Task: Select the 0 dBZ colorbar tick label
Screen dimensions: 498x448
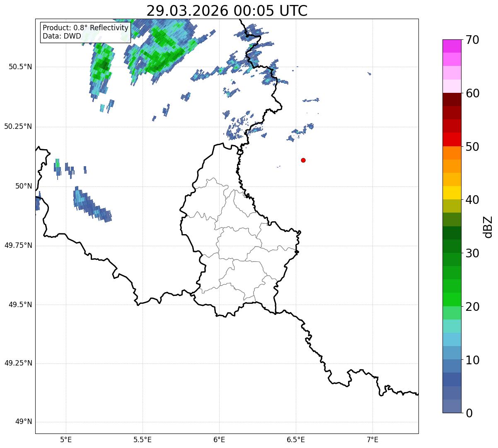Action: (469, 413)
